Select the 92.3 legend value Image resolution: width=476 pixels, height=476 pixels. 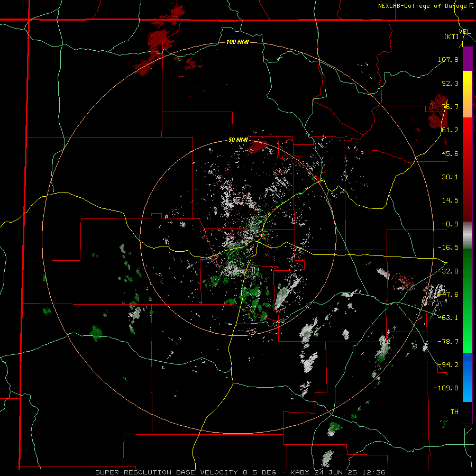point(450,83)
